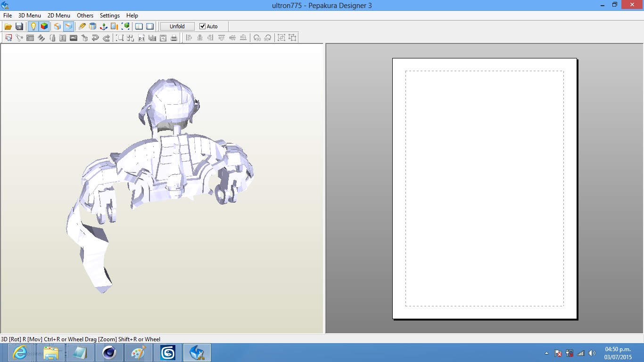This screenshot has width=644, height=362.
Task: Open the Help menu
Action: click(x=132, y=16)
